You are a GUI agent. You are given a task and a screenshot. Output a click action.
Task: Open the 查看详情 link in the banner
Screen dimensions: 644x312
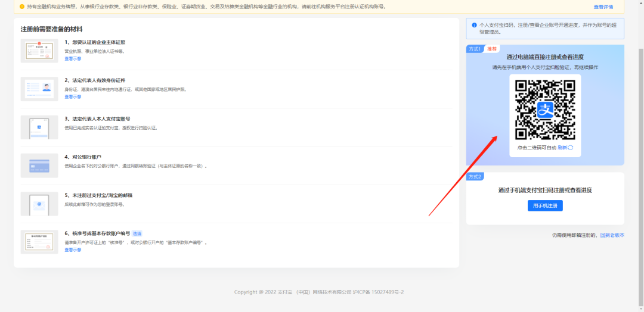[x=603, y=7]
